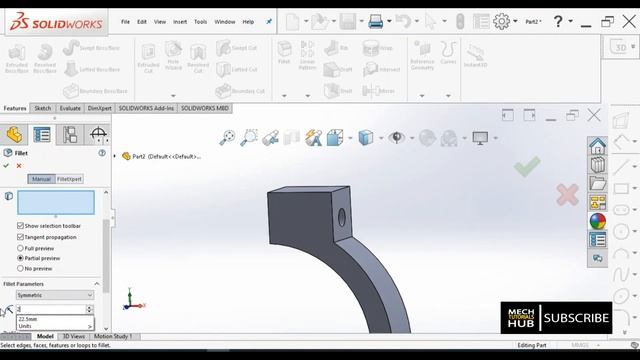Open the View Orientation dropdown arrow
Image resolution: width=640 pixels, height=360 pixels.
click(350, 138)
